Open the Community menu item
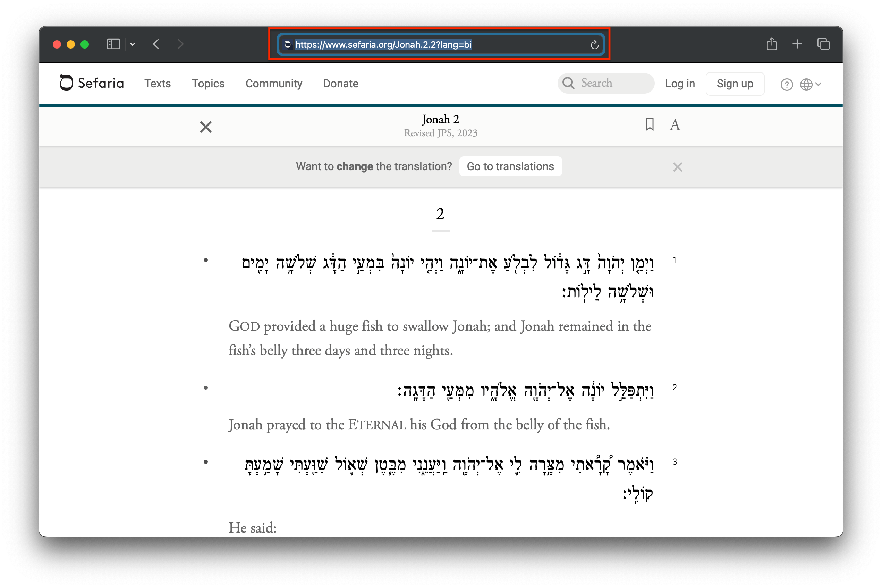 point(274,83)
